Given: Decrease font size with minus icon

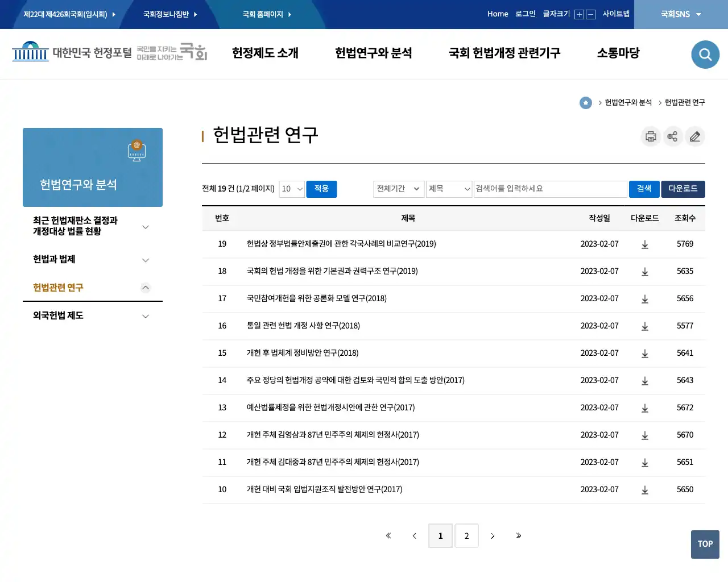Looking at the screenshot, I should pyautogui.click(x=590, y=15).
